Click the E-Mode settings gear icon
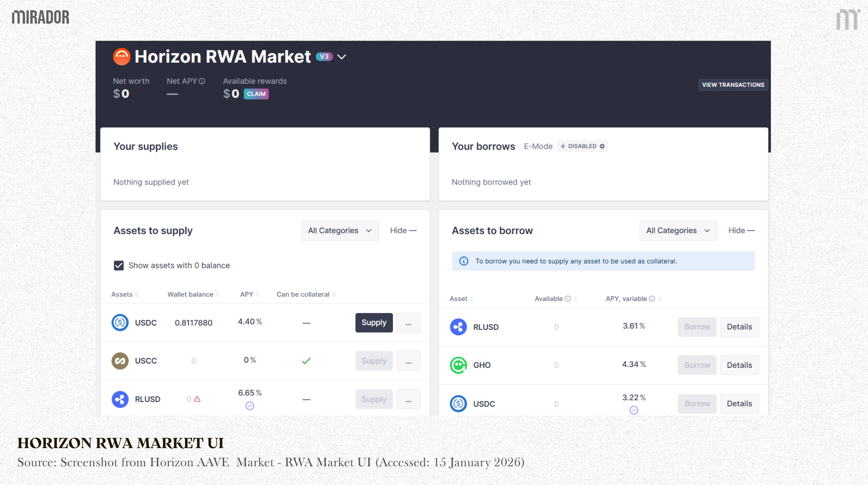This screenshot has width=868, height=485. (x=602, y=146)
